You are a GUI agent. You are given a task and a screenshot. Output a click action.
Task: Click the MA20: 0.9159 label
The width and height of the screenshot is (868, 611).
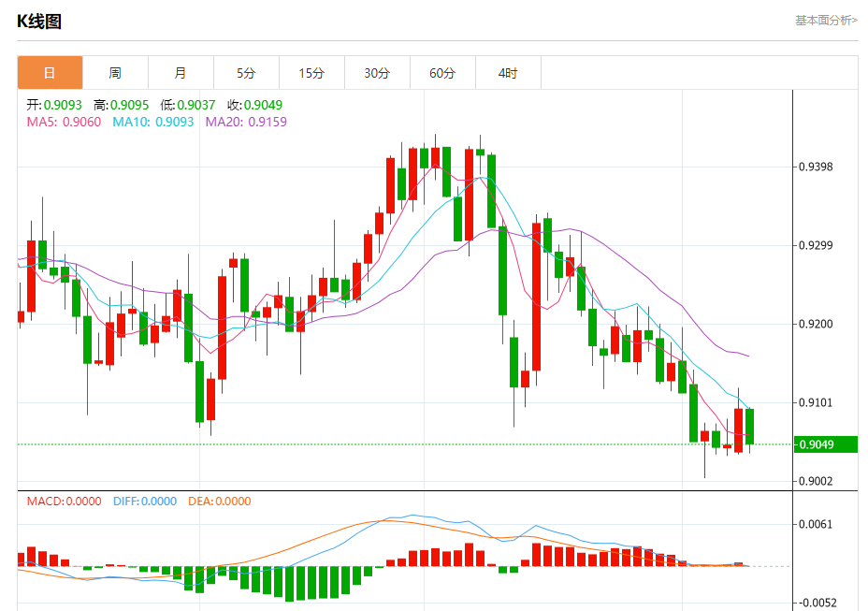point(246,122)
